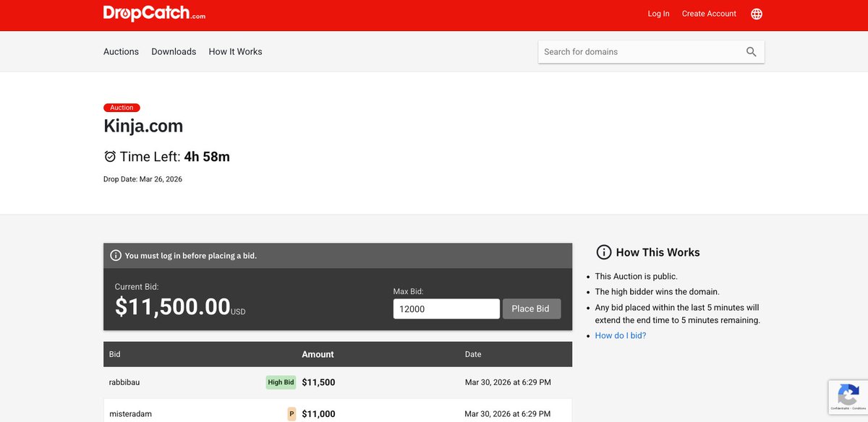Open the Downloads menu item
The width and height of the screenshot is (868, 422).
click(x=174, y=51)
